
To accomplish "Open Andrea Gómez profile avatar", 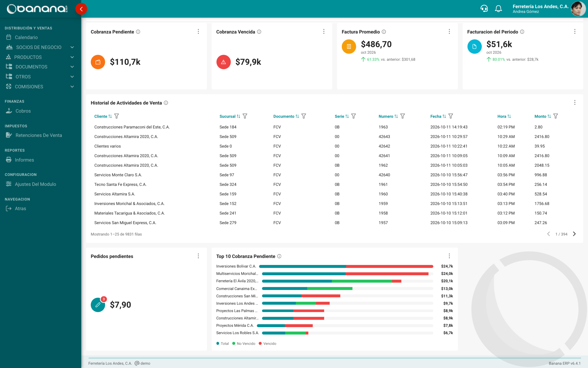I will pyautogui.click(x=578, y=9).
